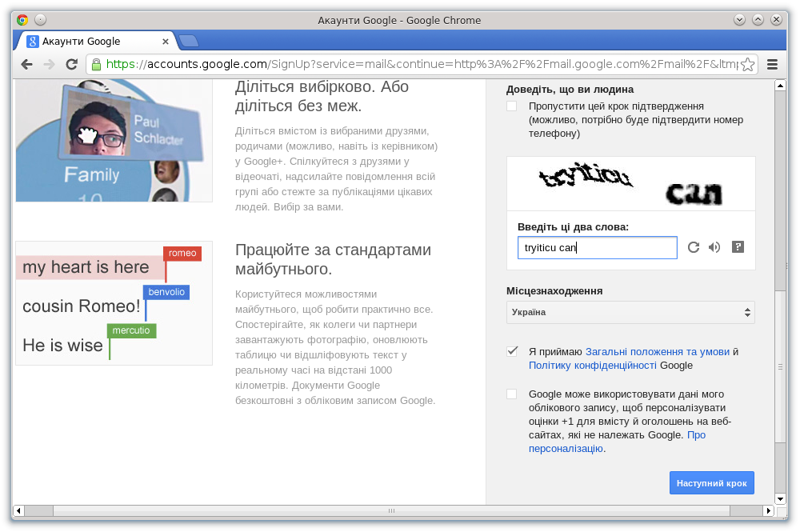Image resolution: width=800 pixels, height=532 pixels.
Task: Reload the page with the refresh icon
Action: pyautogui.click(x=72, y=64)
